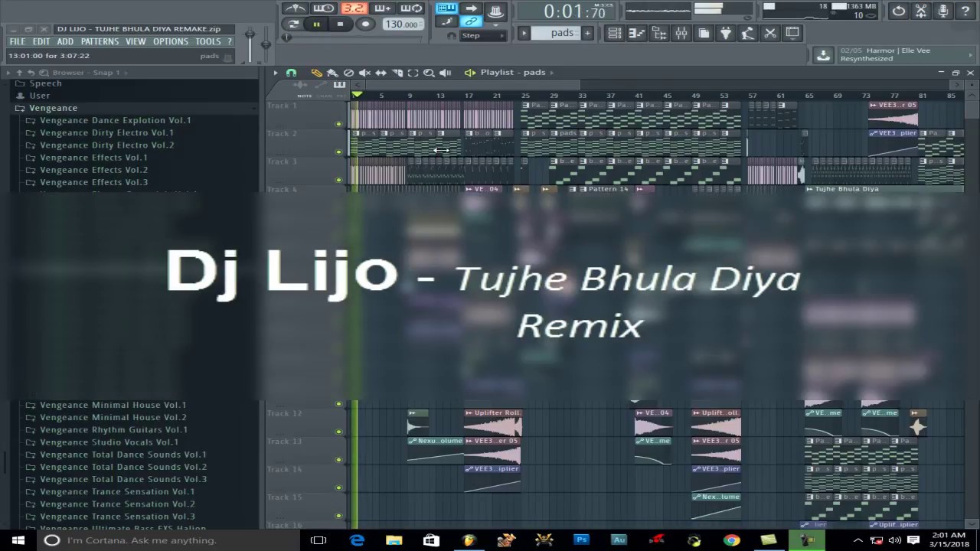
Task: Open audio editor scissors icon in top-right
Action: pyautogui.click(x=921, y=11)
